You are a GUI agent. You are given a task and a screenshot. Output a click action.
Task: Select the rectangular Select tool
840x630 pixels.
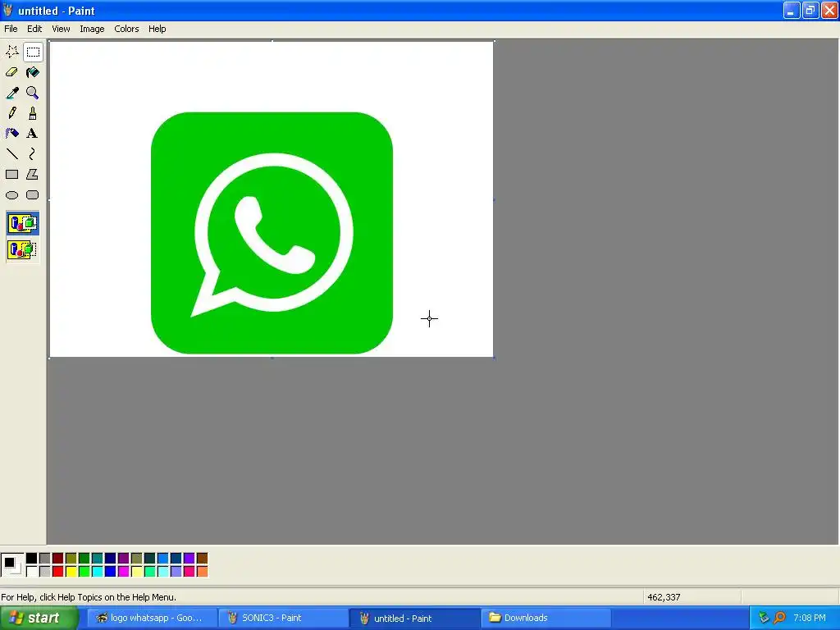(x=33, y=52)
